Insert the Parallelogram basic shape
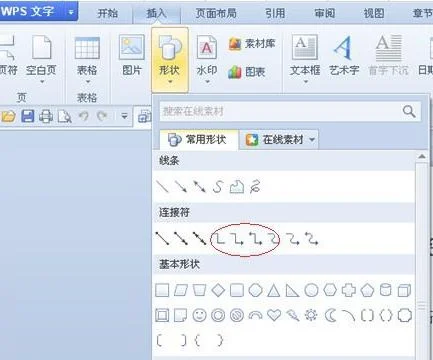This screenshot has height=360, width=433. pyautogui.click(x=181, y=290)
